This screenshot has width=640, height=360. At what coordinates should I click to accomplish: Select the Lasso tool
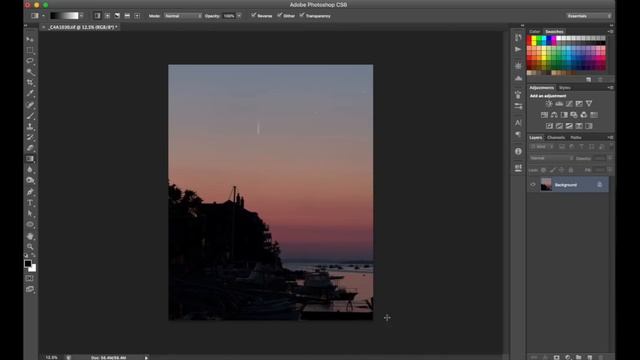pos(30,61)
